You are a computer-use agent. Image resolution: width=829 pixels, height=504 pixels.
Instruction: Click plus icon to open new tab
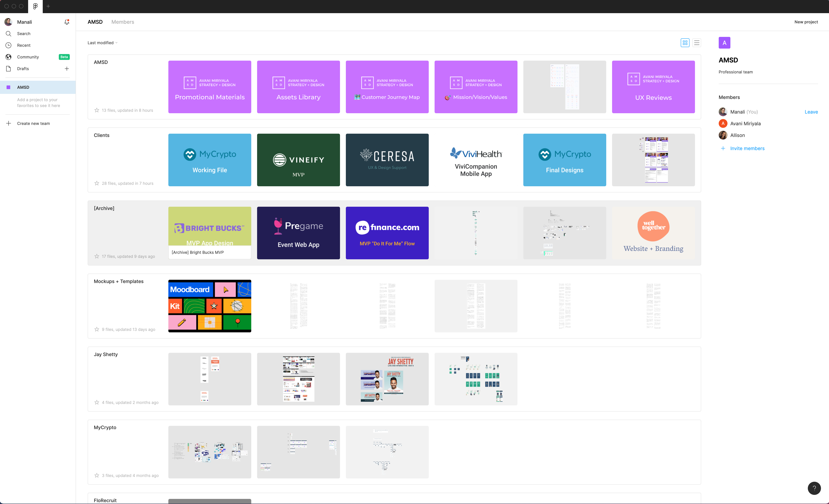click(48, 6)
